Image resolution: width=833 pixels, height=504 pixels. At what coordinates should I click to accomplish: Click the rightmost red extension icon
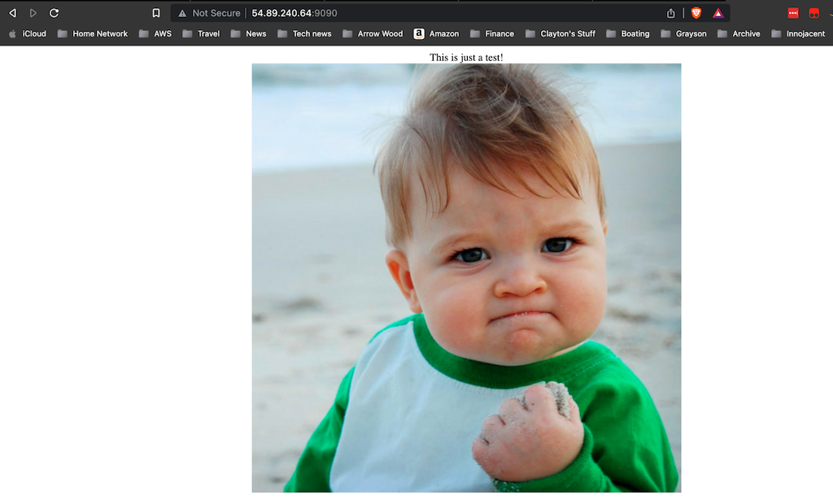click(x=814, y=13)
